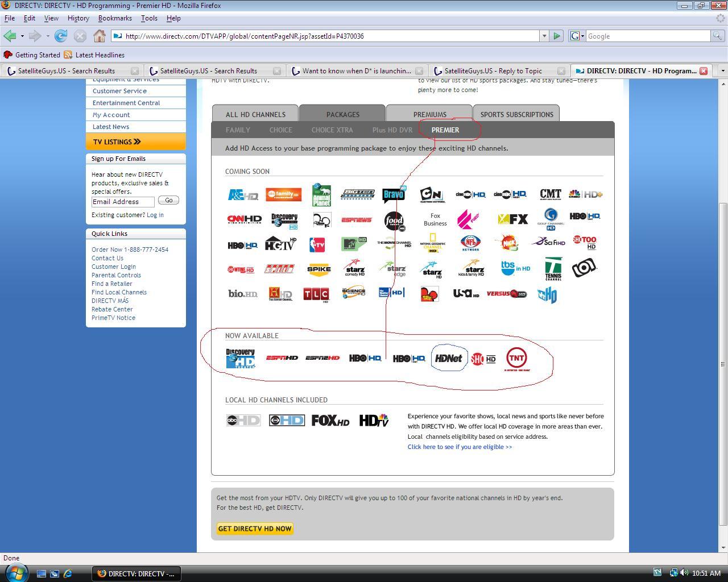728x582 pixels.
Task: Click the CMT channel logo
Action: pos(551,194)
